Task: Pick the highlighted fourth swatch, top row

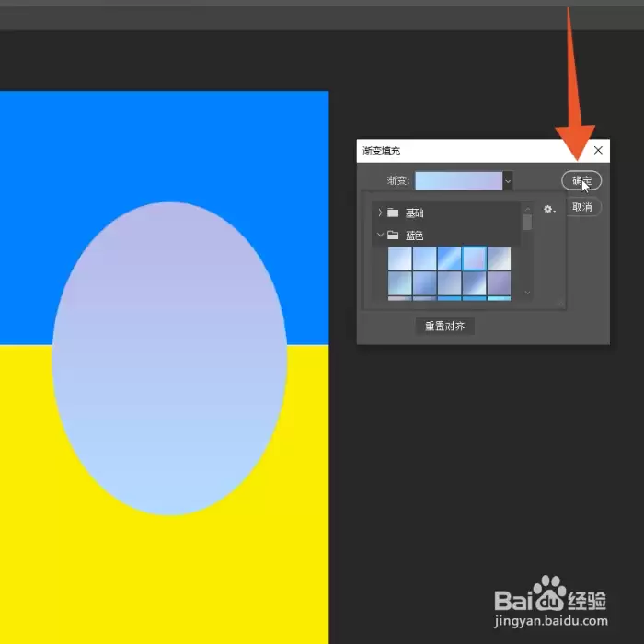Action: 475,259
